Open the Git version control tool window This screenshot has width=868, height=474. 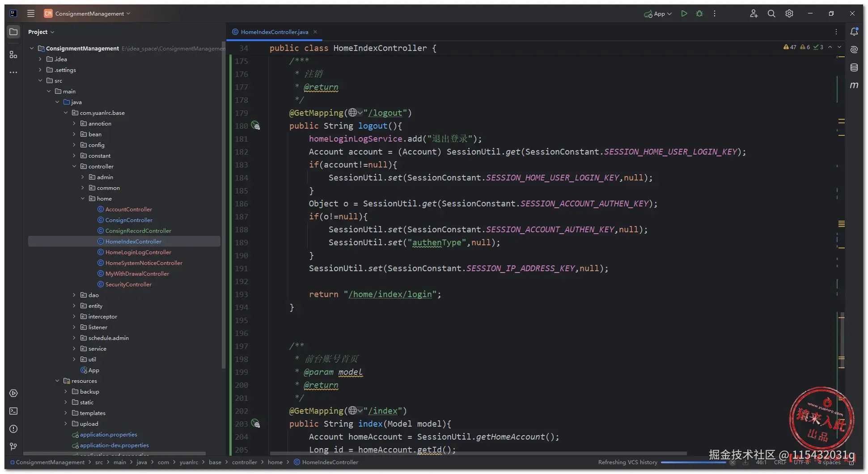pyautogui.click(x=13, y=447)
